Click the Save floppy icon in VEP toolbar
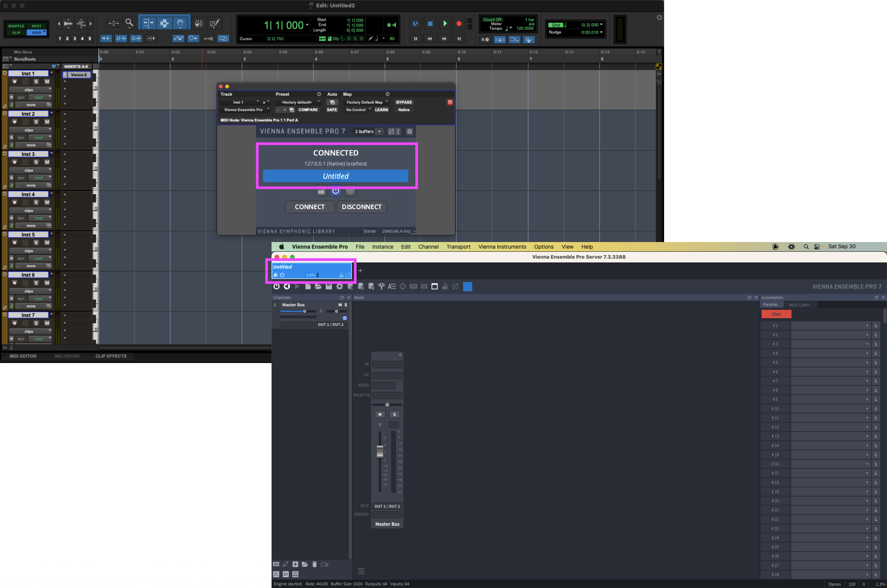Image resolution: width=887 pixels, height=588 pixels. [x=329, y=287]
